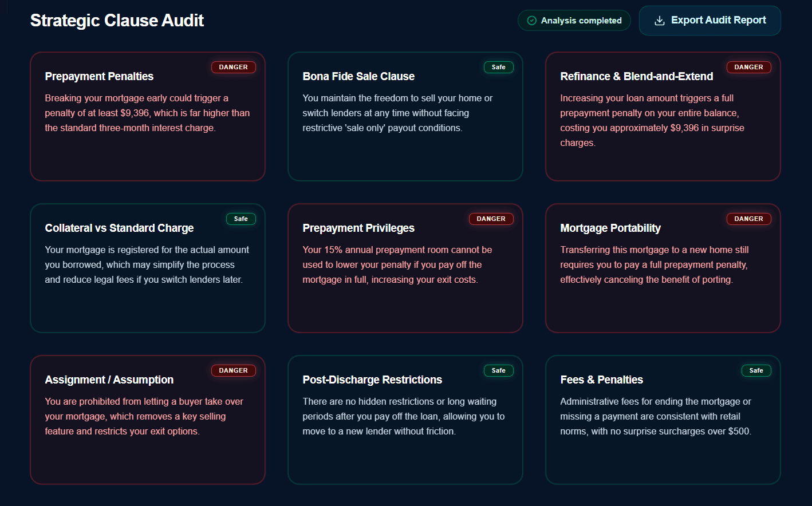Click the text 'Your mortgage is registered for the actual amount'

pyautogui.click(x=147, y=250)
